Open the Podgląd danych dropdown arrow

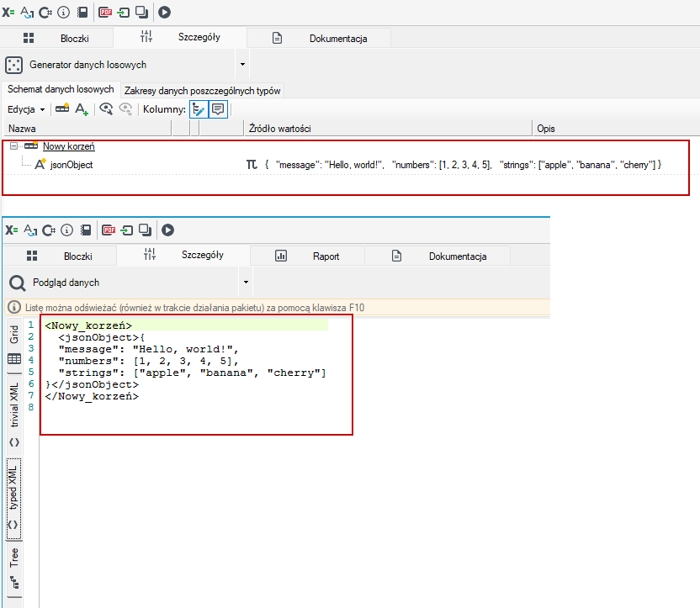pyautogui.click(x=246, y=283)
